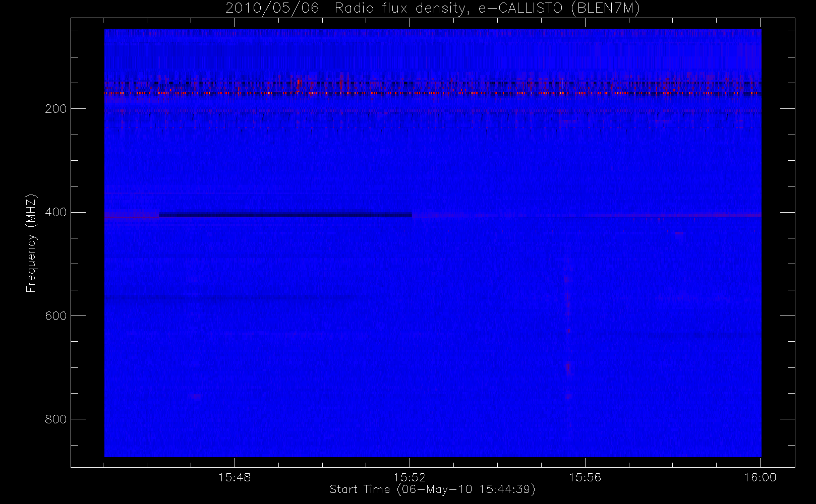Click the 'Start Time (06-May-10 15:44:39)' label
816x504 pixels.
[x=433, y=489]
